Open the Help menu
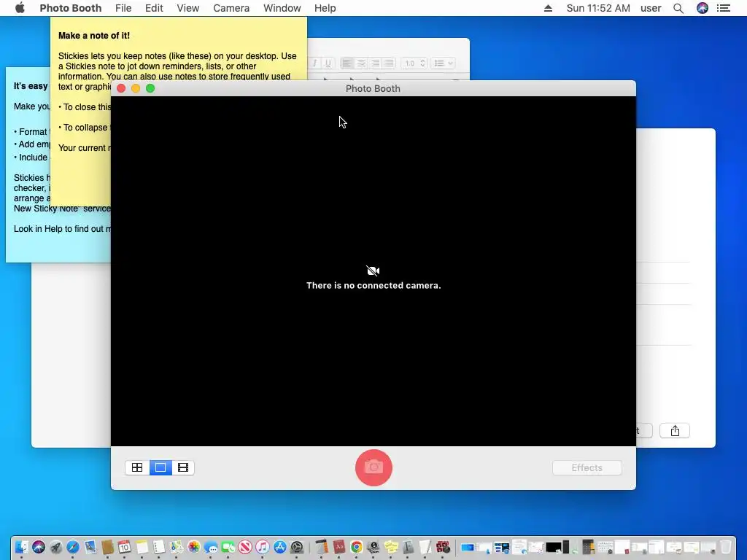 tap(325, 8)
